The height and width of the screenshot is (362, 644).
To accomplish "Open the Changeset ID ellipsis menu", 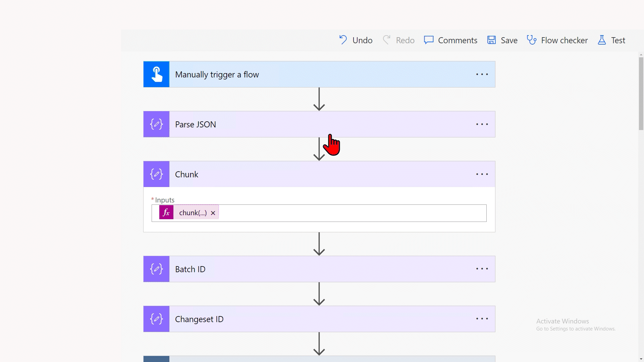I will 482,319.
